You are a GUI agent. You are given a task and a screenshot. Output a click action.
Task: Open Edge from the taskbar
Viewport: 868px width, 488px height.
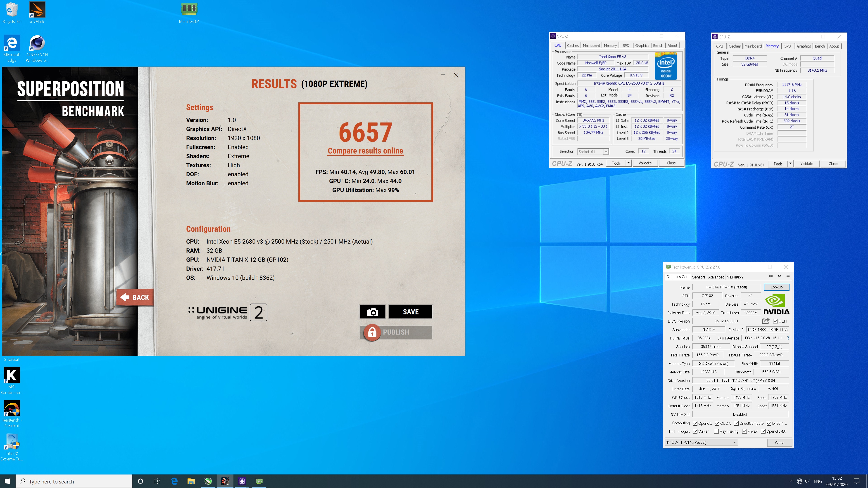click(x=174, y=481)
